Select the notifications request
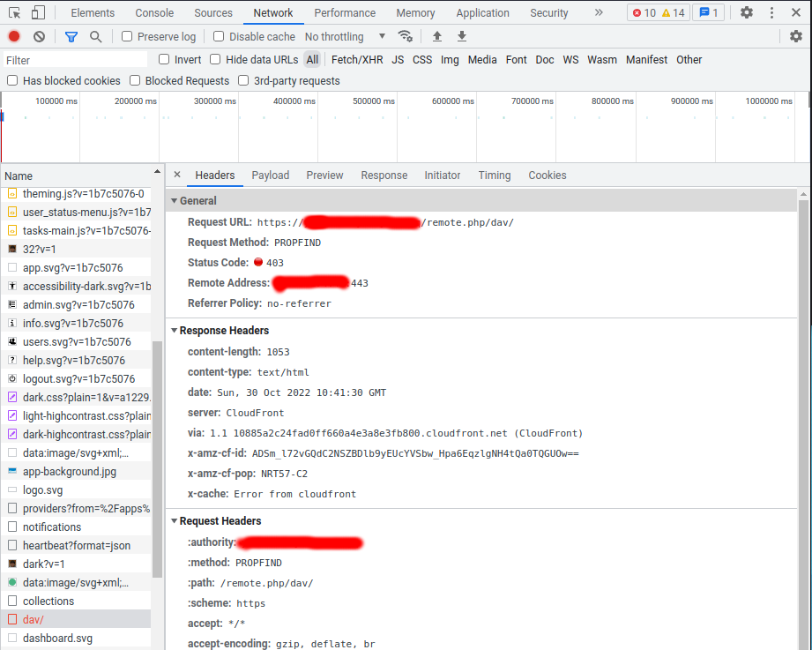The height and width of the screenshot is (650, 812). [x=76, y=527]
